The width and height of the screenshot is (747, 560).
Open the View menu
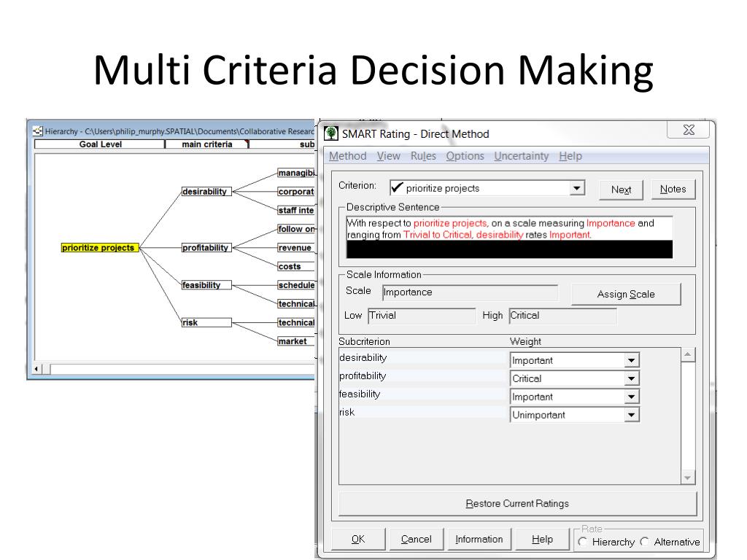389,156
